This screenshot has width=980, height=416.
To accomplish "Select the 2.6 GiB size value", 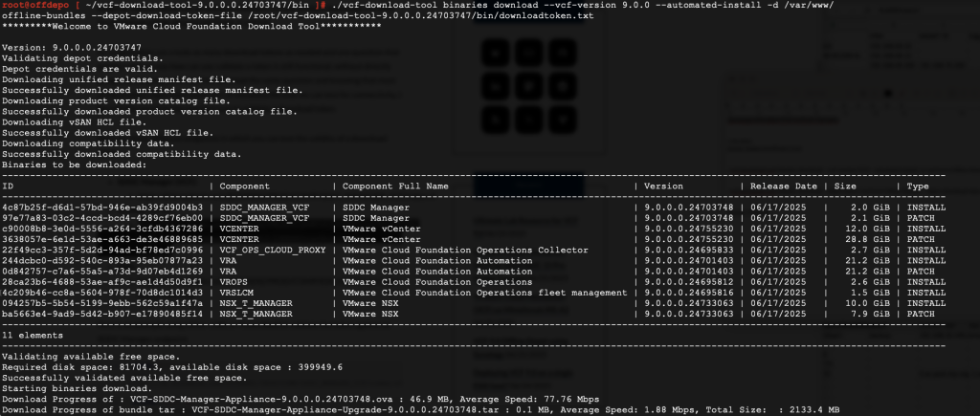I will pyautogui.click(x=871, y=282).
